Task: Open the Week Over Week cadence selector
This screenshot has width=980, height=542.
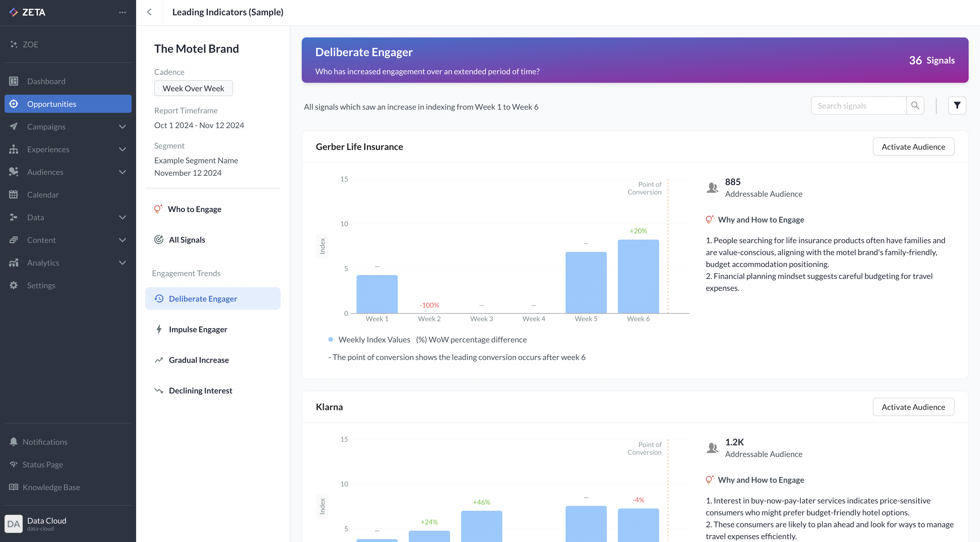Action: tap(193, 88)
